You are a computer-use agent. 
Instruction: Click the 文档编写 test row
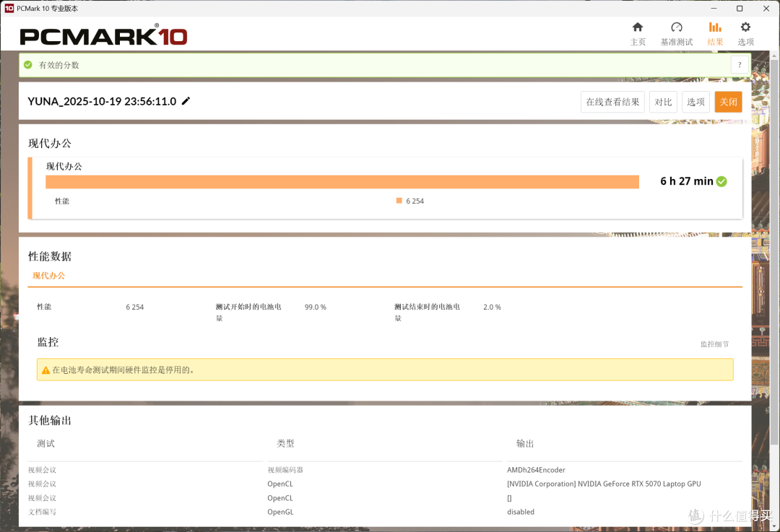point(43,512)
